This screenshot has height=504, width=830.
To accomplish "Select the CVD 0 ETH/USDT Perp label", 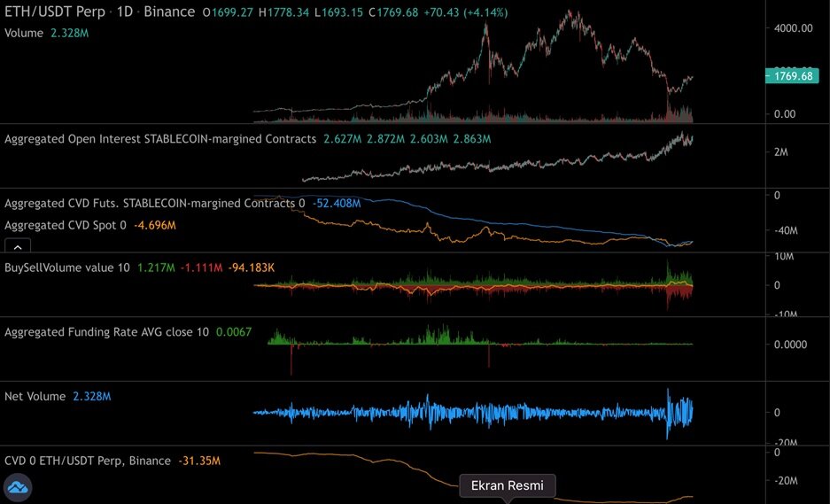I will 87,461.
